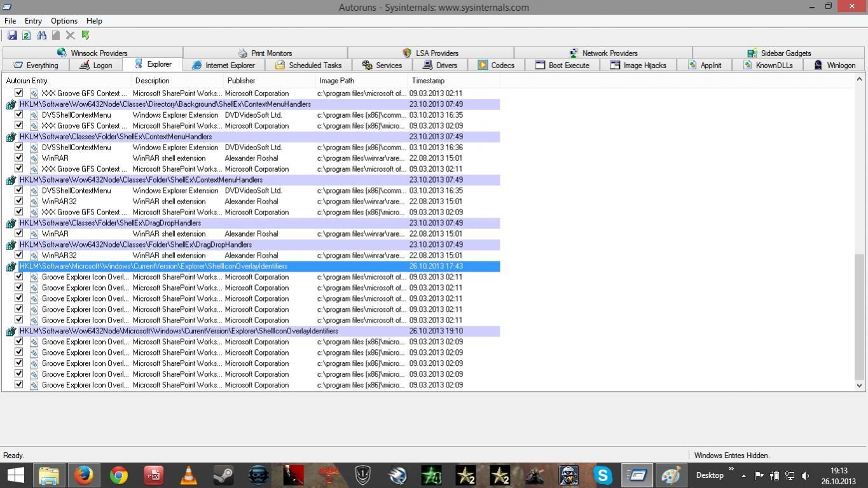The image size is (868, 488).
Task: Click the list scrollbar down arrow
Action: pos(860,386)
